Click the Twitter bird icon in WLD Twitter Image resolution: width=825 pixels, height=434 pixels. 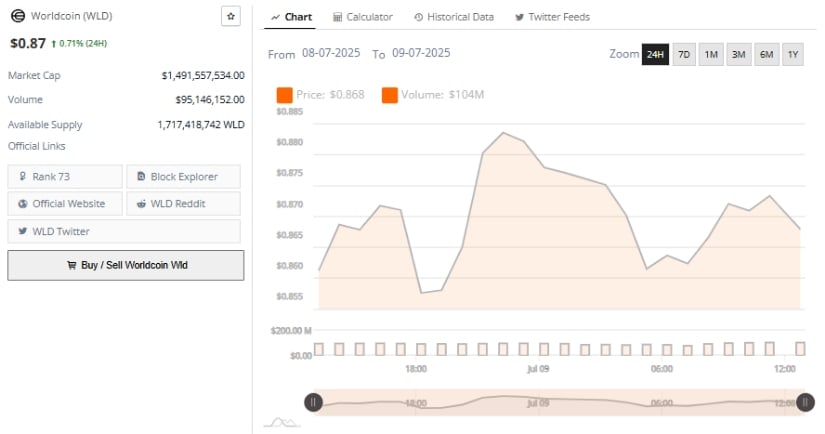pos(23,231)
